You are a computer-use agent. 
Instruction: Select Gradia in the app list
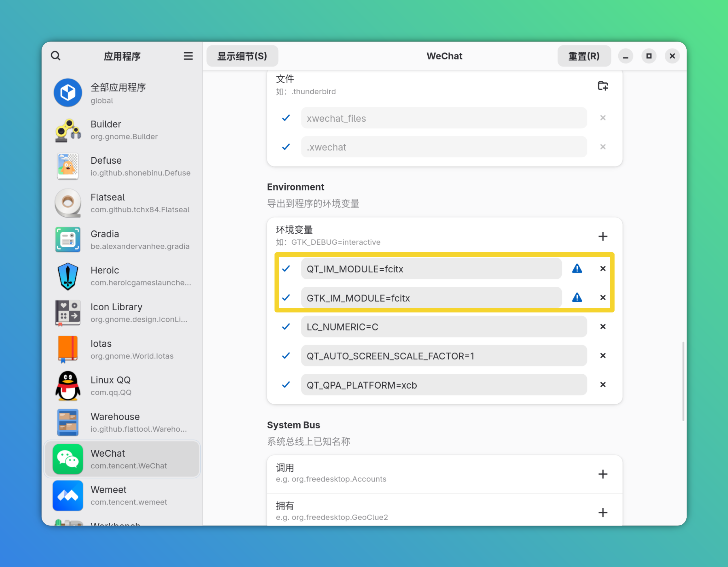point(122,239)
